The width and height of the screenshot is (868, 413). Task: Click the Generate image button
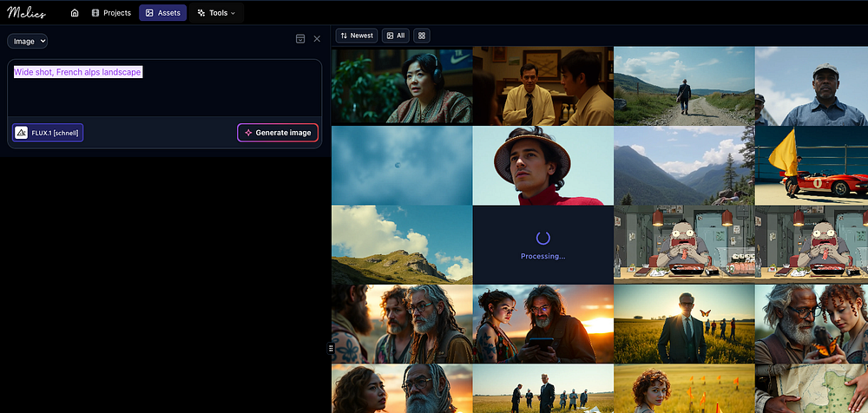tap(278, 133)
